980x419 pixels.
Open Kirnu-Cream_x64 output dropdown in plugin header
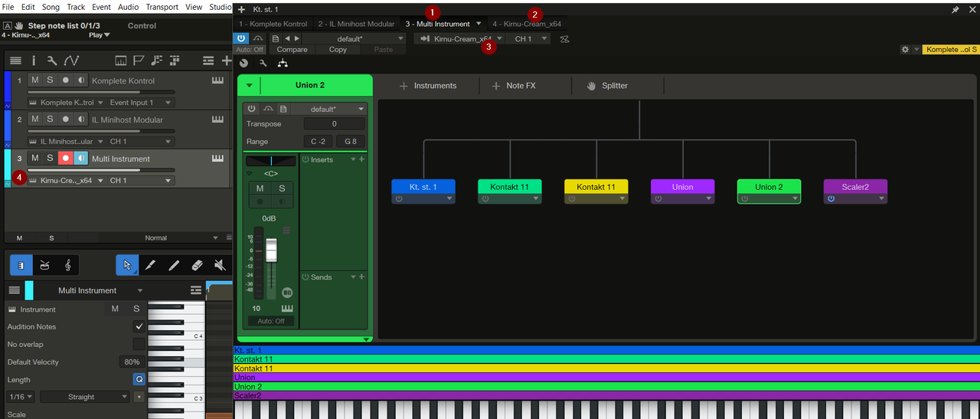pyautogui.click(x=459, y=38)
